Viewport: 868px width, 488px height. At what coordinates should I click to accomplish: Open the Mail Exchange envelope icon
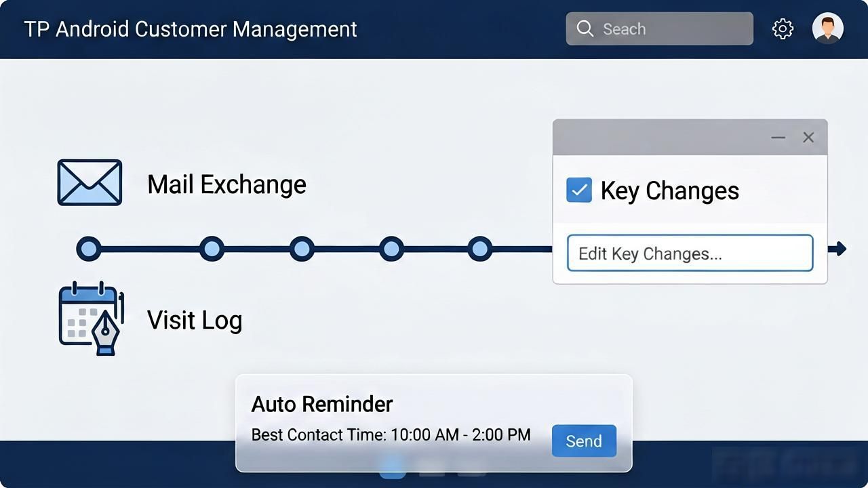(x=90, y=182)
